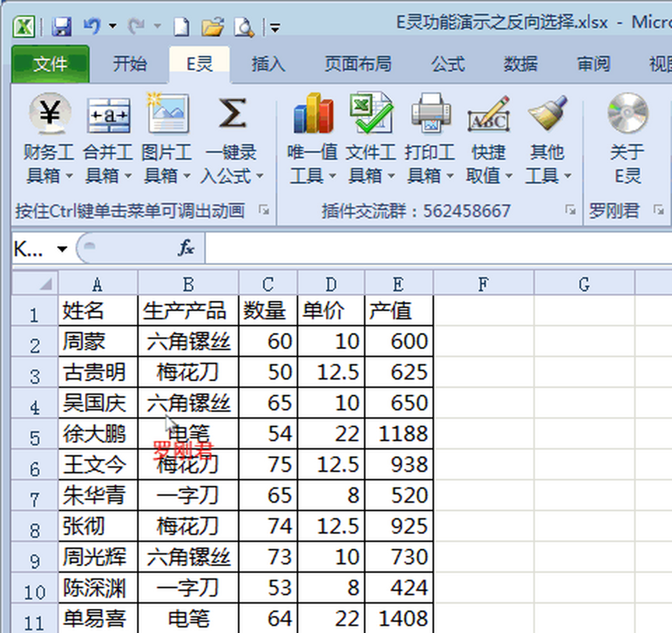Select the cell containing 周蒙
Image resolution: width=672 pixels, height=633 pixels.
pos(98,341)
